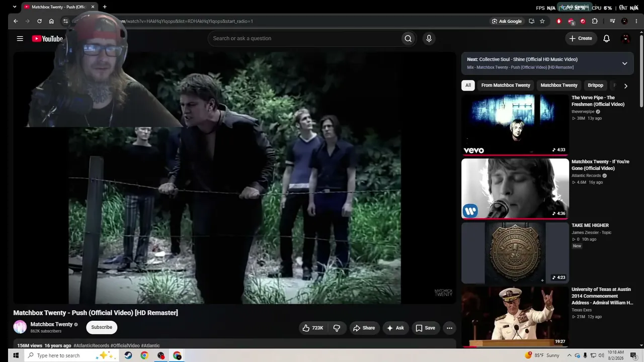The image size is (644, 362).
Task: Show more filter chips with the arrow
Action: coord(625,86)
